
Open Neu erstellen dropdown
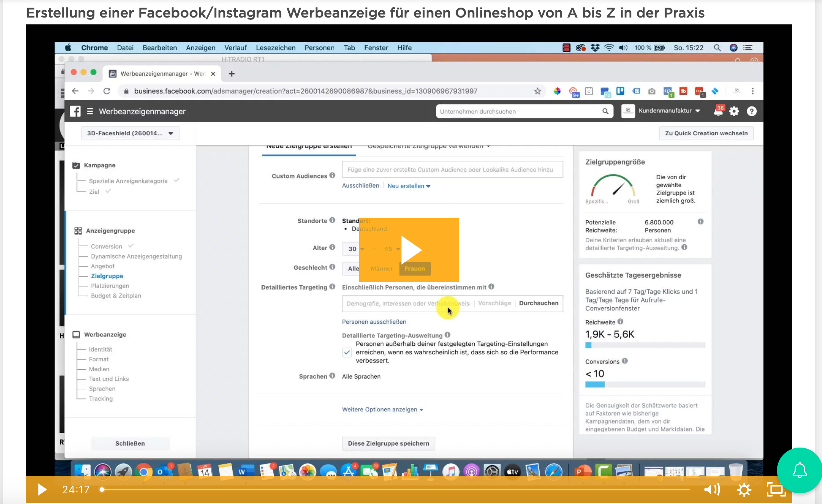tap(409, 186)
